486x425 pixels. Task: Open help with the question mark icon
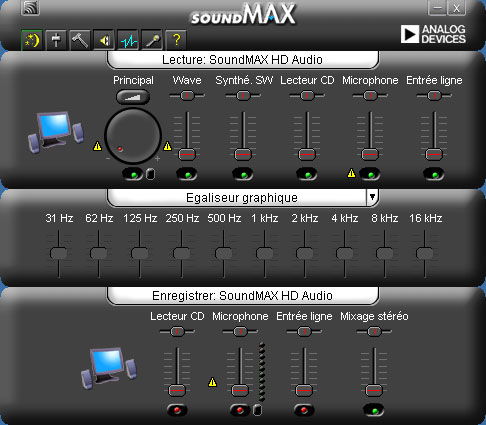coord(176,40)
